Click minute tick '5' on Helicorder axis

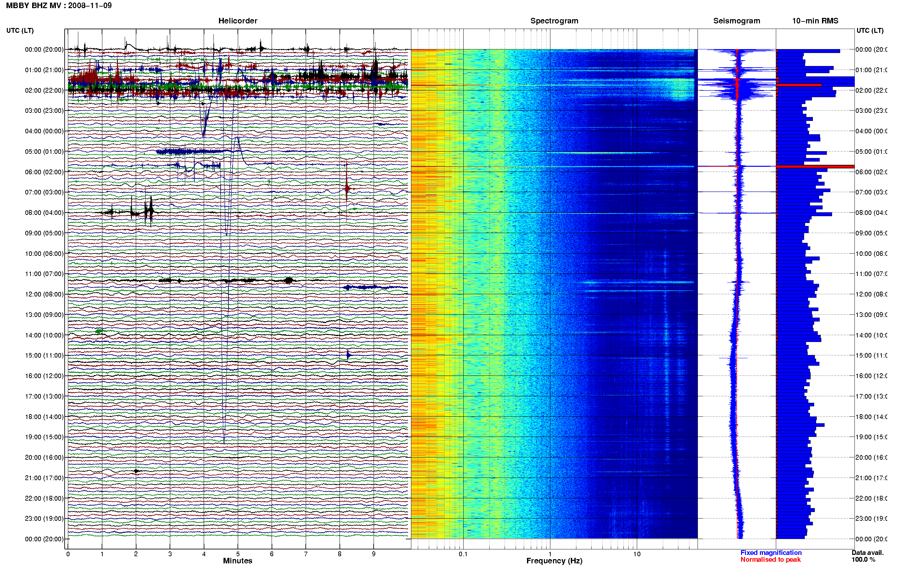click(237, 554)
